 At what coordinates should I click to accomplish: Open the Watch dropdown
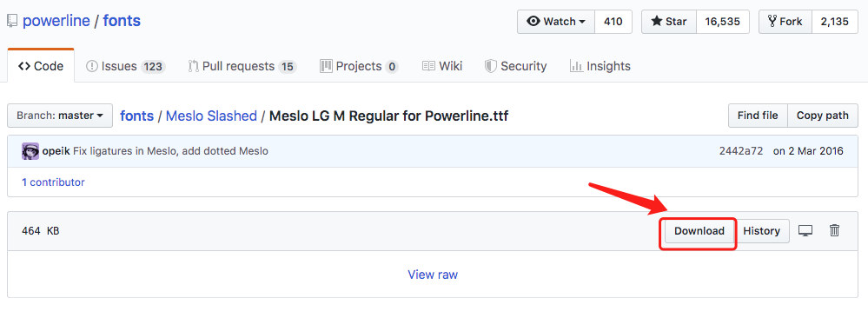point(556,22)
